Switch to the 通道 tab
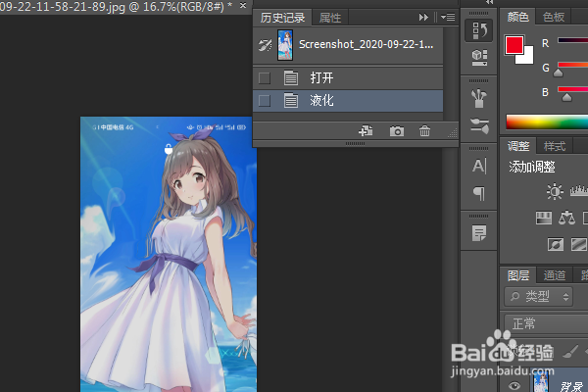This screenshot has height=392, width=588. click(555, 275)
